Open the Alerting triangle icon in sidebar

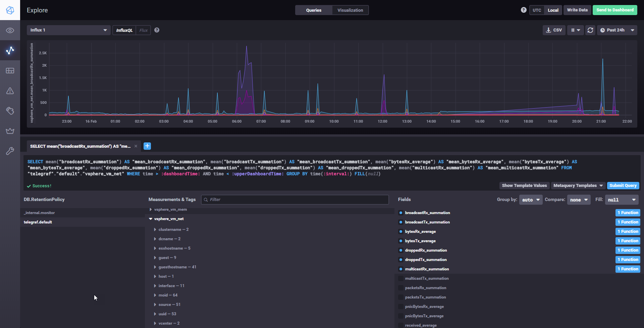[10, 91]
